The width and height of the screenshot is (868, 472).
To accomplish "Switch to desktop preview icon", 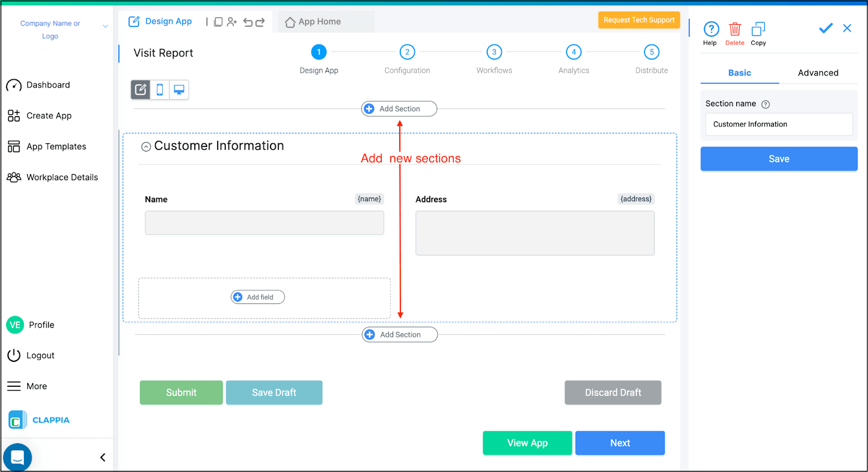I will 179,90.
